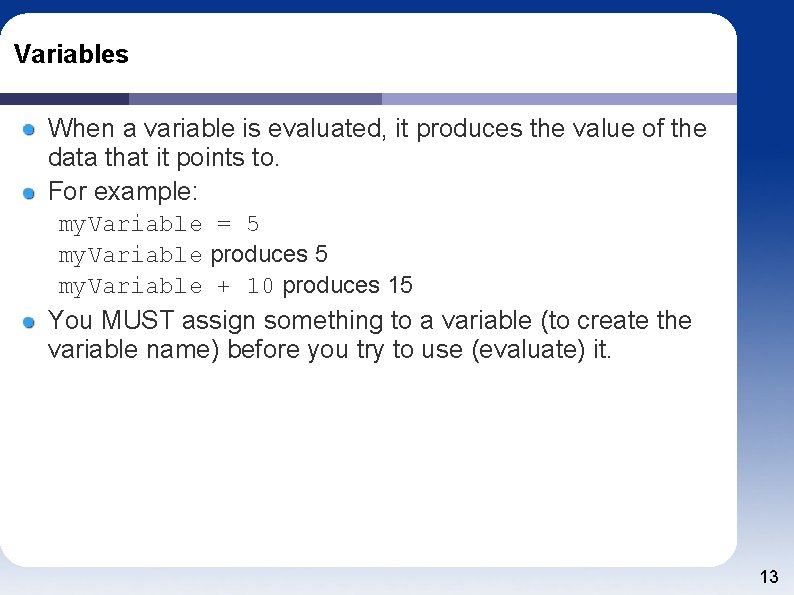Click the number "10" in the code
Image resolution: width=794 pixels, height=595 pixels.
(x=260, y=286)
